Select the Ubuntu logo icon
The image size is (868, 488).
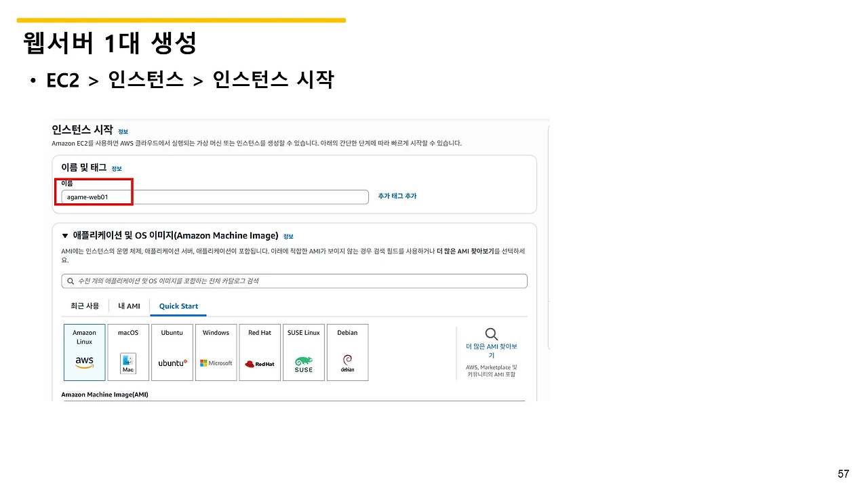[172, 364]
